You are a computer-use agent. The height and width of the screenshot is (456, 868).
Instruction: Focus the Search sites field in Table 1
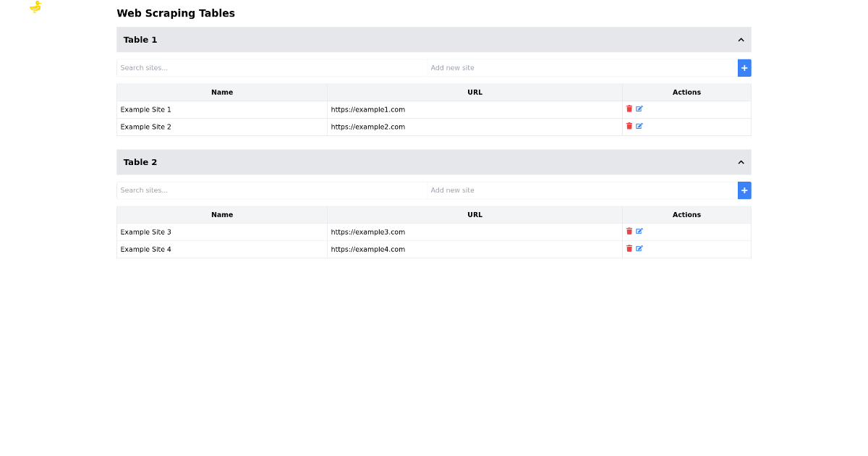pyautogui.click(x=271, y=68)
